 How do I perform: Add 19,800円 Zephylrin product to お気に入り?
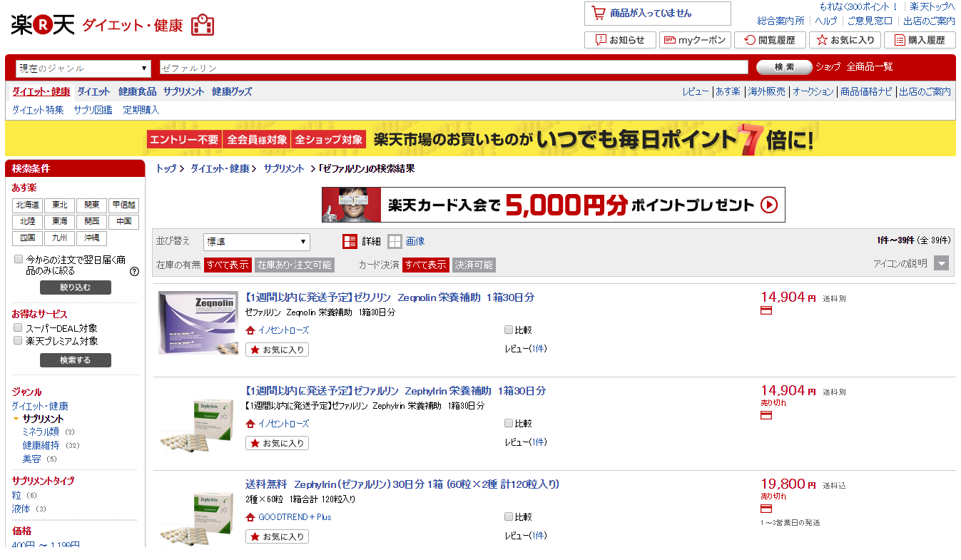[x=278, y=536]
